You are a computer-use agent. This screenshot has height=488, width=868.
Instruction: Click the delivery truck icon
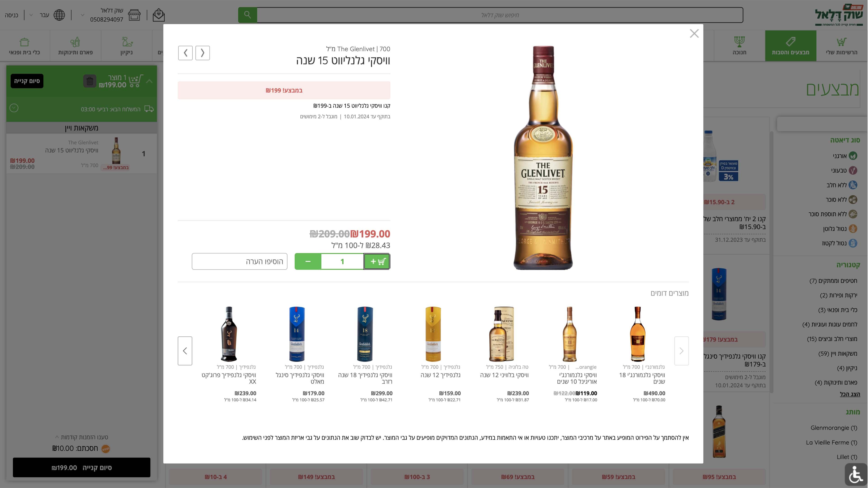[x=149, y=109]
